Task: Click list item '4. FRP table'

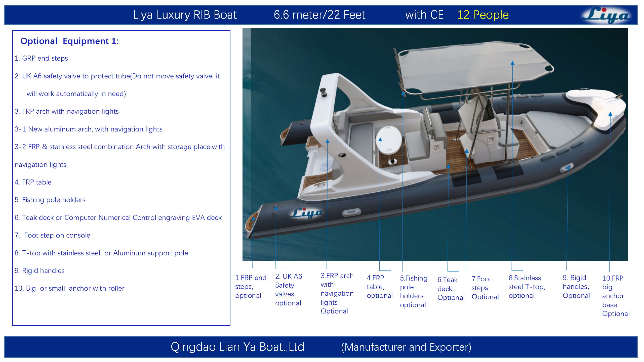Action: point(33,182)
